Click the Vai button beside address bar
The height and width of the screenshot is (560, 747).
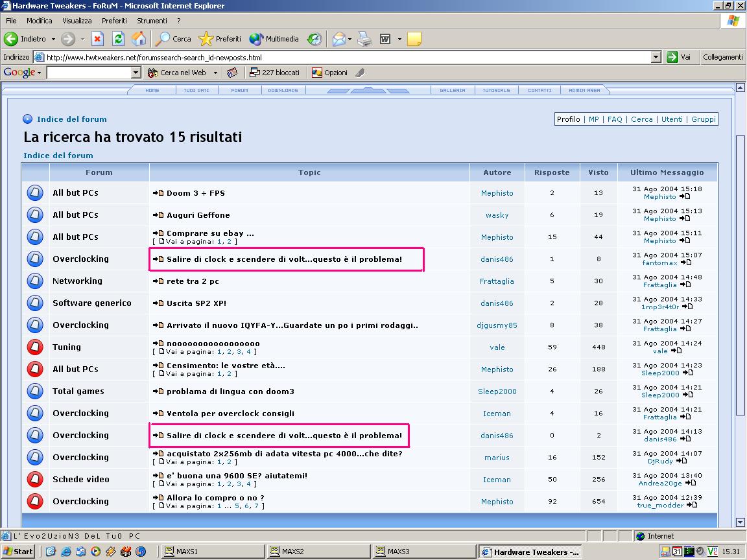[679, 57]
